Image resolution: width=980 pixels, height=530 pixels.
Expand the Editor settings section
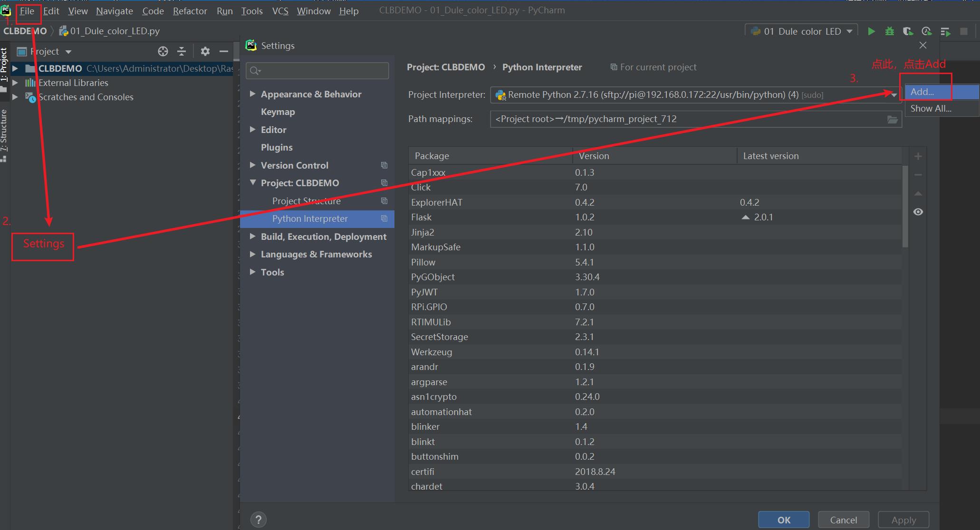252,129
